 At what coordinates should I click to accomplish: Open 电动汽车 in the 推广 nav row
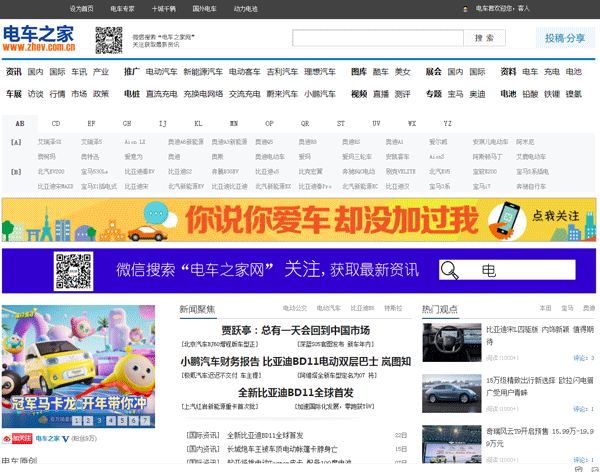click(x=161, y=72)
